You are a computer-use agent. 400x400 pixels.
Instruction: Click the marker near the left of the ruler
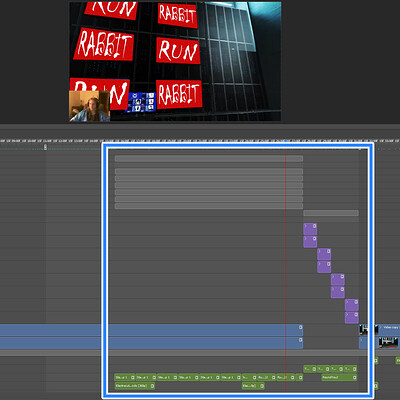(45, 147)
